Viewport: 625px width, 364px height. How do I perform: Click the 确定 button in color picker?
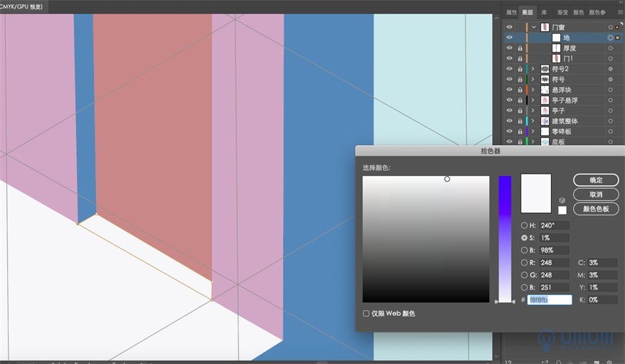tap(596, 180)
